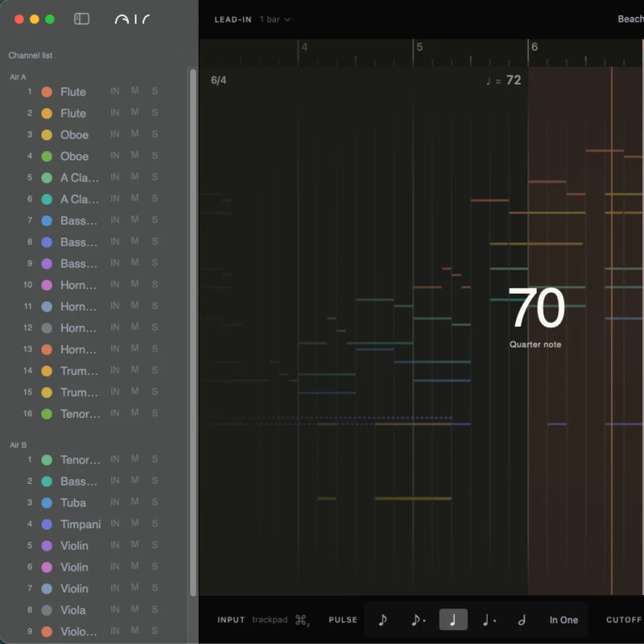Click the blue color dot of Tuba

coord(47,502)
